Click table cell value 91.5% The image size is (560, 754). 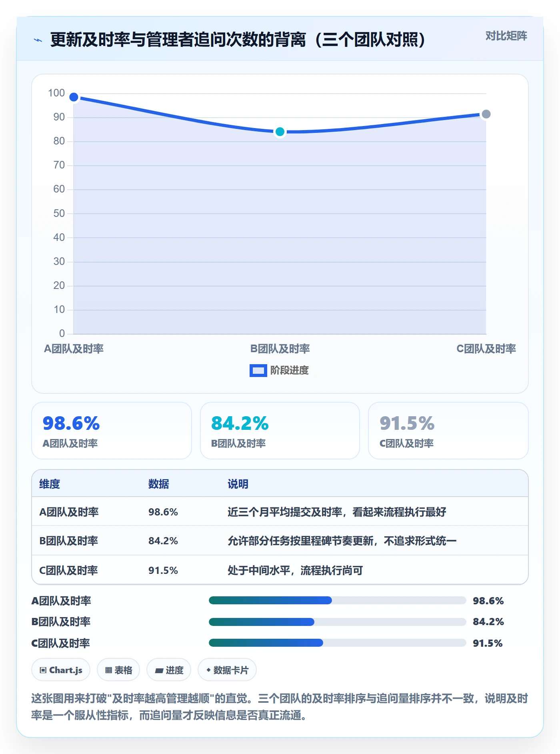(x=163, y=570)
